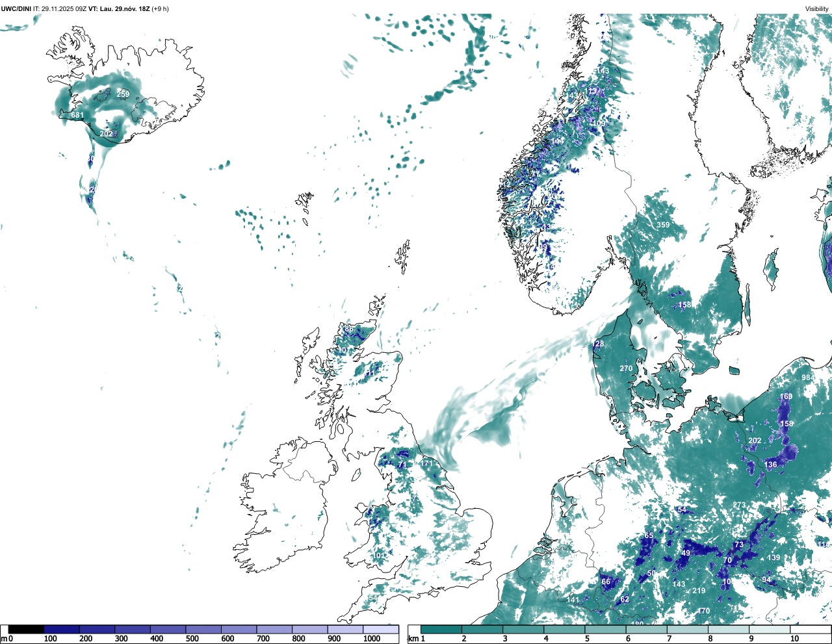Pick the 7–8 km pale teal swatch
This screenshot has width=832, height=644.
pyautogui.click(x=689, y=629)
